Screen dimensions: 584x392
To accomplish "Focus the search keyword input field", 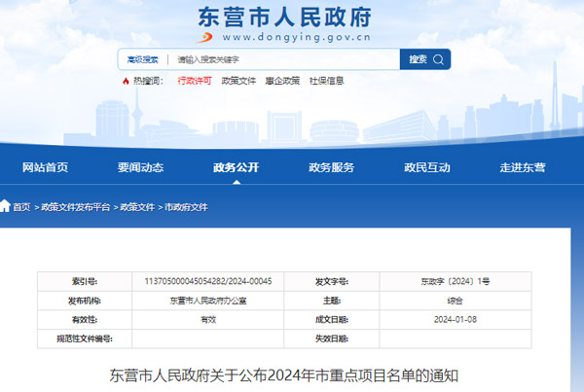I will 285,59.
